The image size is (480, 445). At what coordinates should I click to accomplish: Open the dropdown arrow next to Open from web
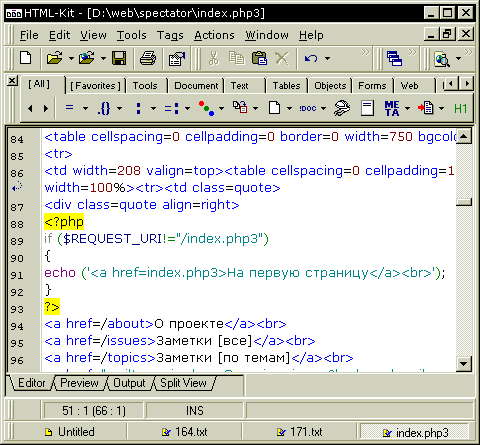(x=103, y=59)
